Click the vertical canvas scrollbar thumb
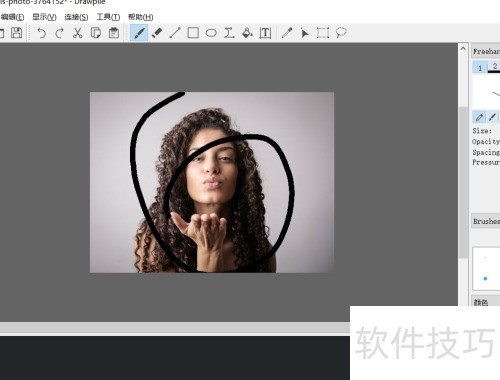 pyautogui.click(x=463, y=182)
